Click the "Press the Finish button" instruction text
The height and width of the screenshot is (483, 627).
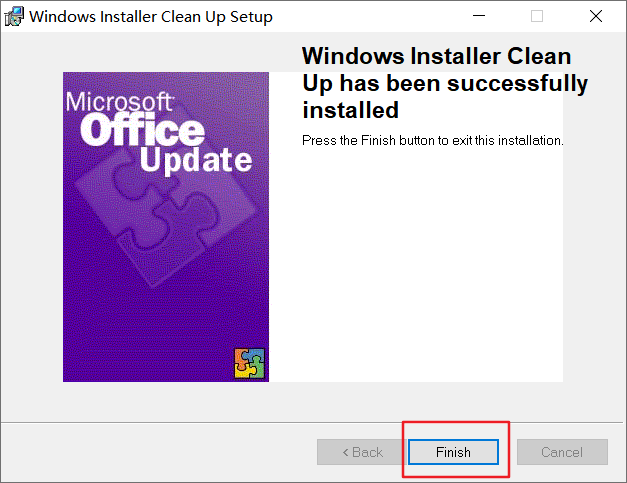[x=433, y=140]
